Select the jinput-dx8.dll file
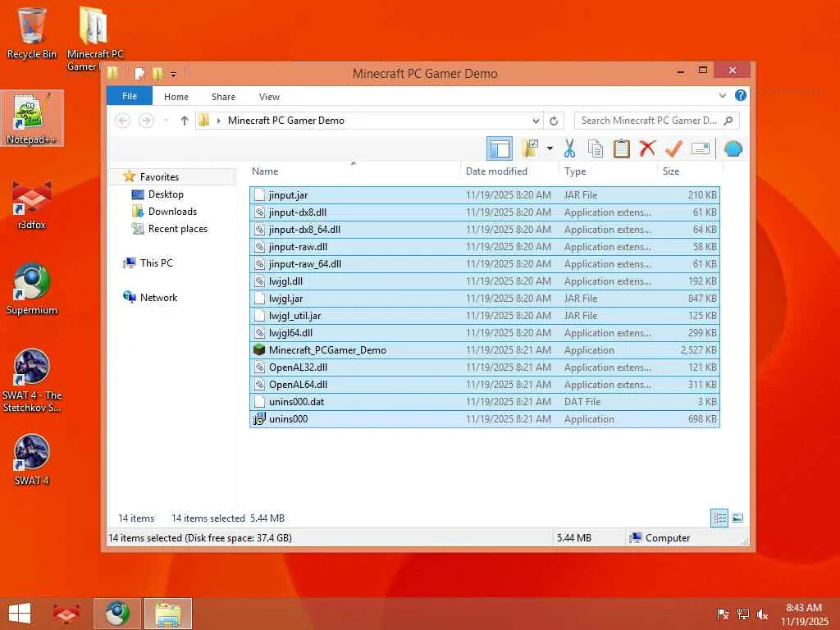This screenshot has width=840, height=630. (485, 212)
